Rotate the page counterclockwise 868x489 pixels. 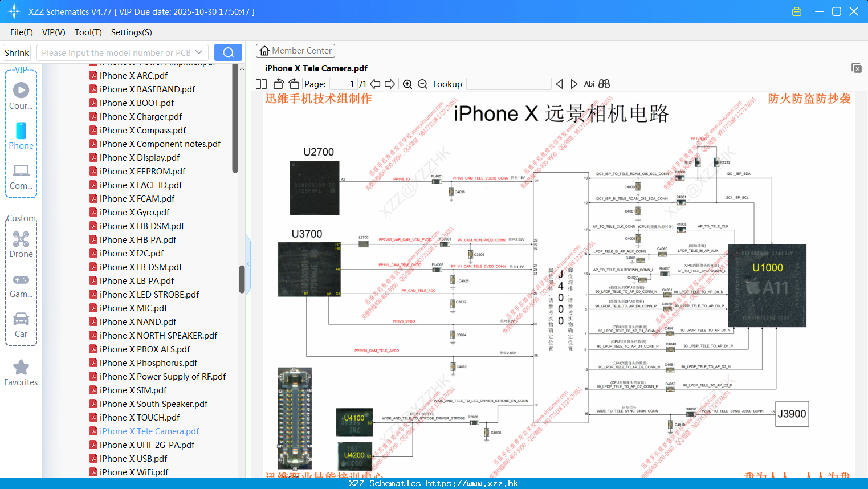[x=278, y=84]
